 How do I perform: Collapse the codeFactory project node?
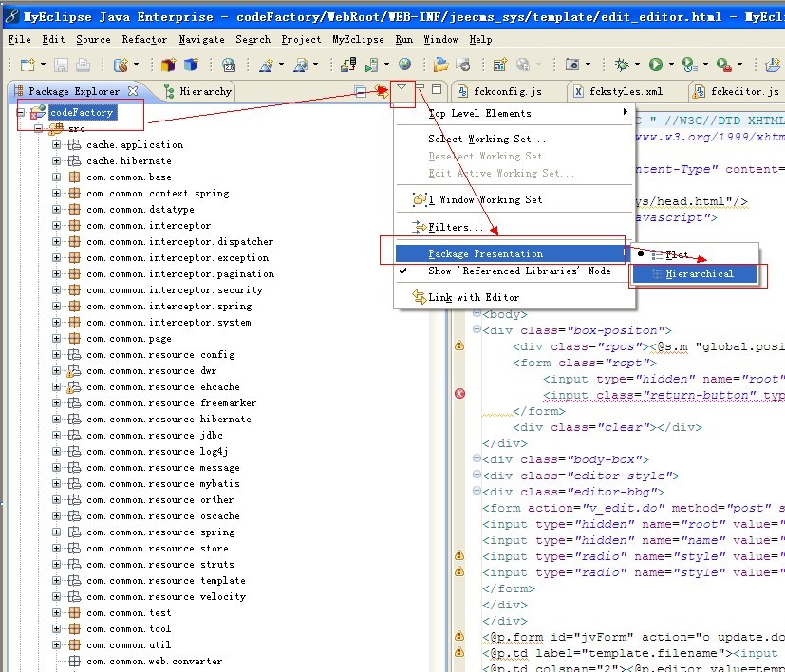pos(23,112)
